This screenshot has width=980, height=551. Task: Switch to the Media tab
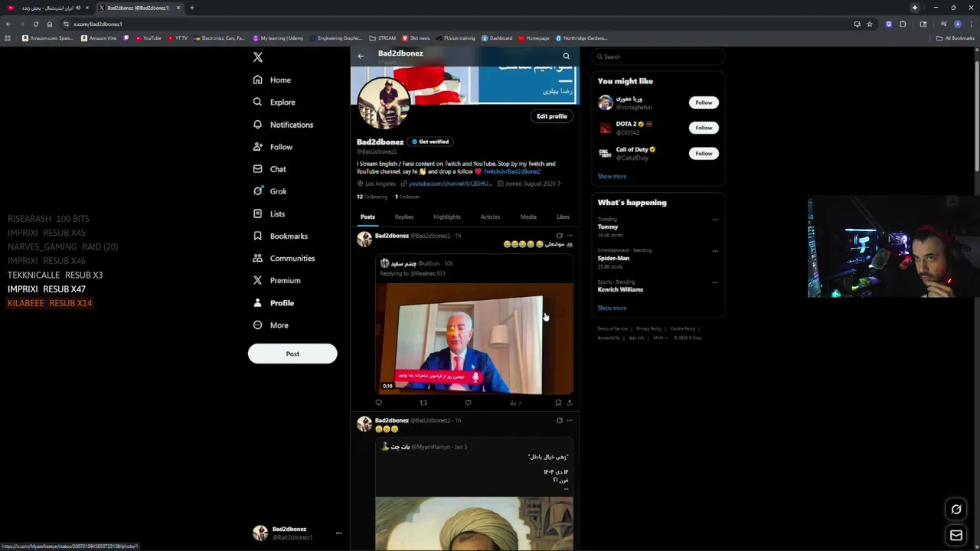[x=528, y=217]
